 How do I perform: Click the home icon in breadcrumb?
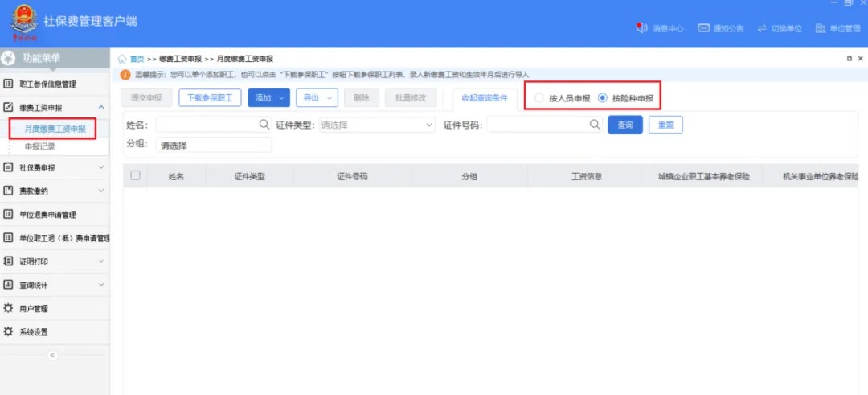[x=122, y=59]
